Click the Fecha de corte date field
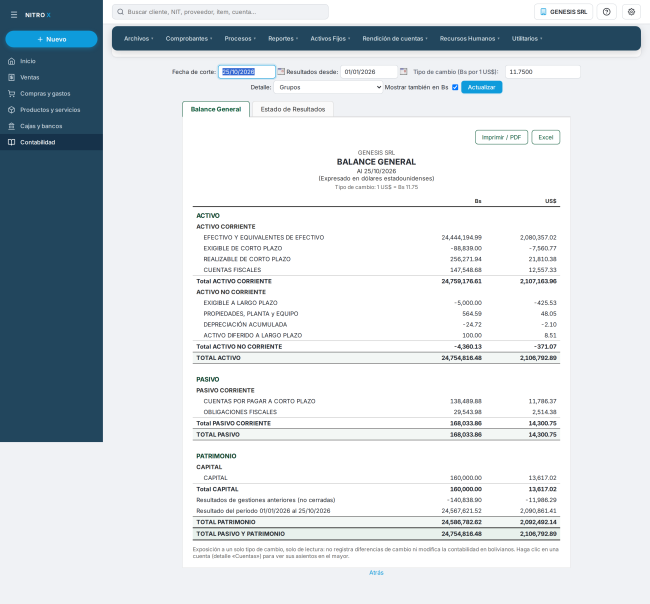This screenshot has height=604, width=650. click(247, 72)
